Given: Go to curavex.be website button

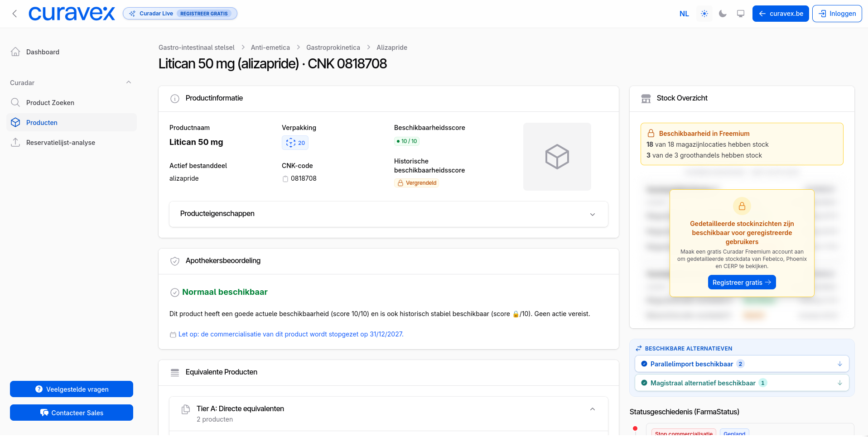Looking at the screenshot, I should point(781,14).
